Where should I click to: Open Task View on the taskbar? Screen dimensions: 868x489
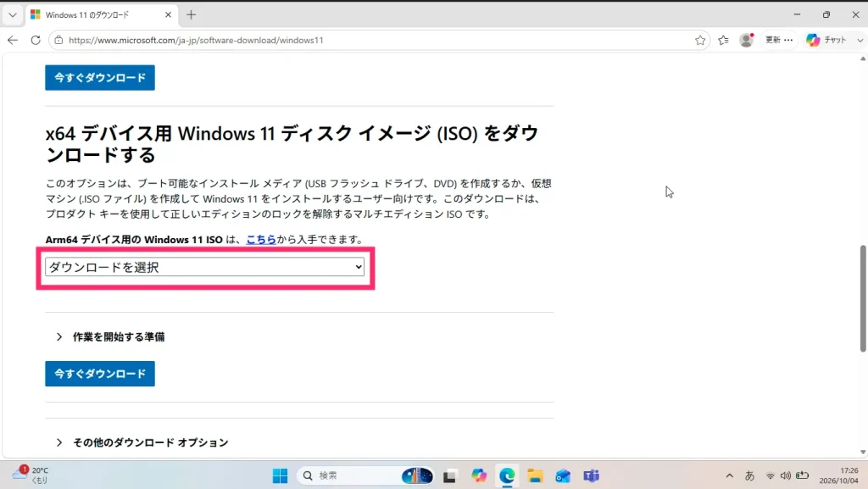tap(449, 475)
